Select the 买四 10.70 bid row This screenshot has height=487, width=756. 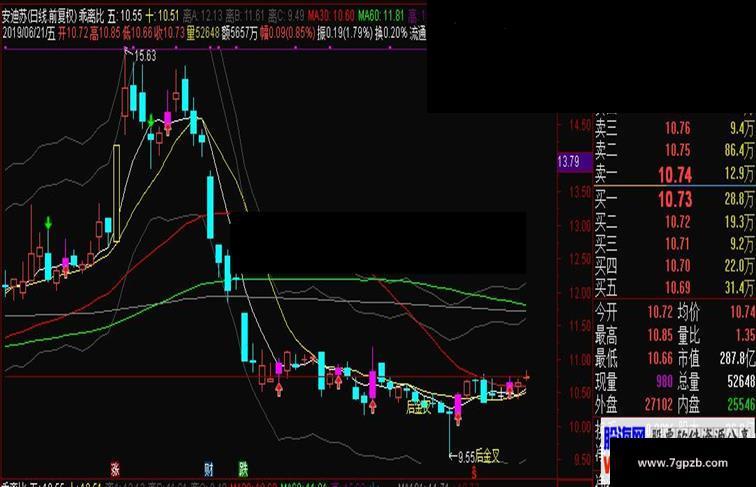(675, 266)
